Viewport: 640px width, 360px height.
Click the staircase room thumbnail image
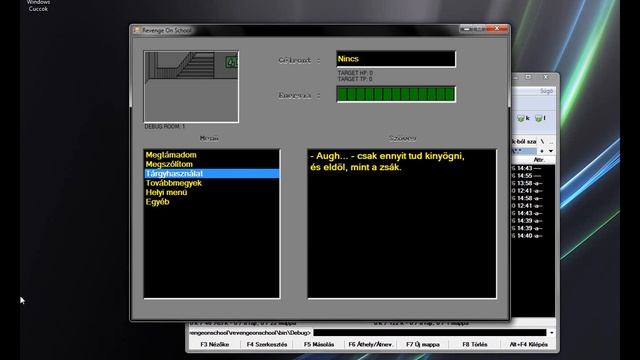tap(191, 87)
